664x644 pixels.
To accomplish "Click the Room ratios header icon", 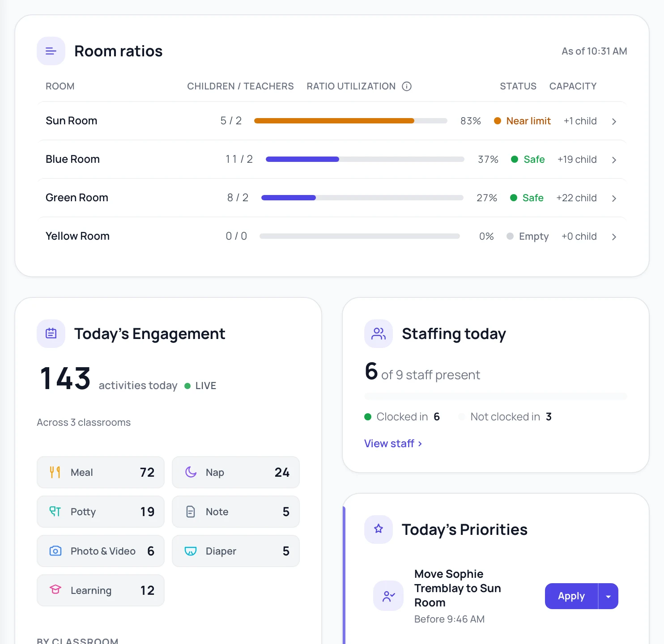I will (51, 51).
